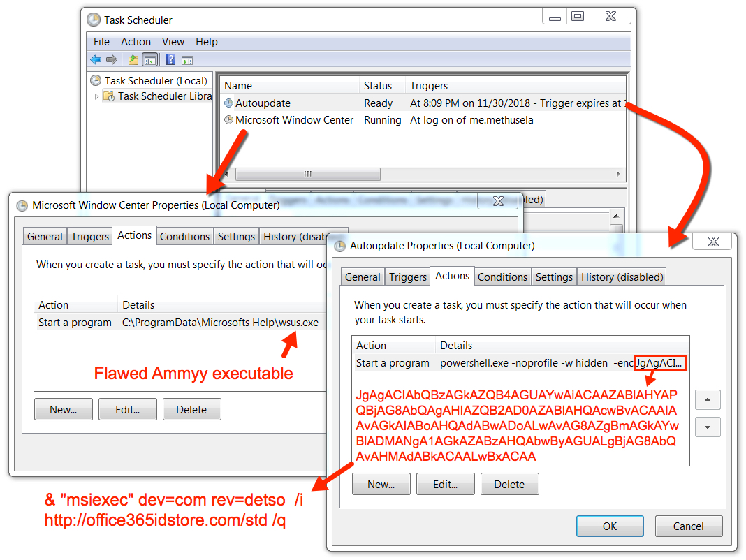Click Edit... in Autoupdate Properties

click(446, 485)
